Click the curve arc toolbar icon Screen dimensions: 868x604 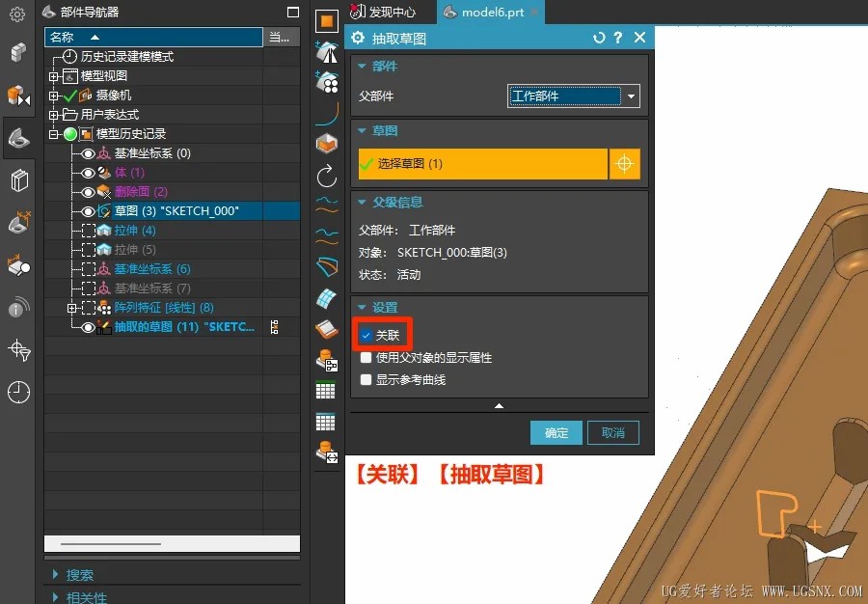pyautogui.click(x=327, y=114)
